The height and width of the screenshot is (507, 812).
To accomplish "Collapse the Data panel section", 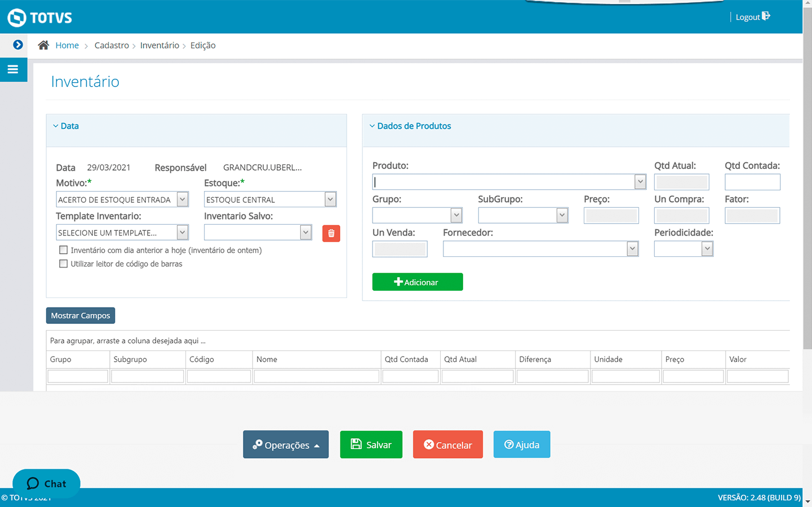I will (x=65, y=126).
